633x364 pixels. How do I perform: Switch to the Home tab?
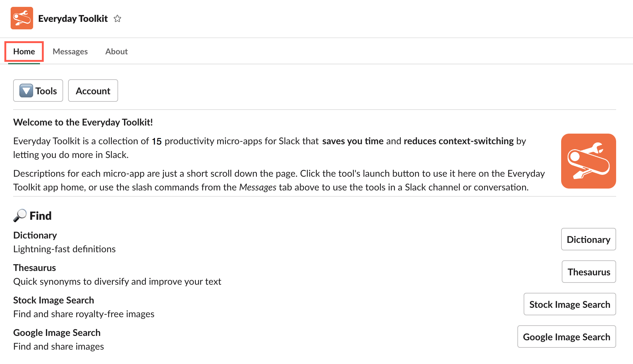(x=24, y=52)
